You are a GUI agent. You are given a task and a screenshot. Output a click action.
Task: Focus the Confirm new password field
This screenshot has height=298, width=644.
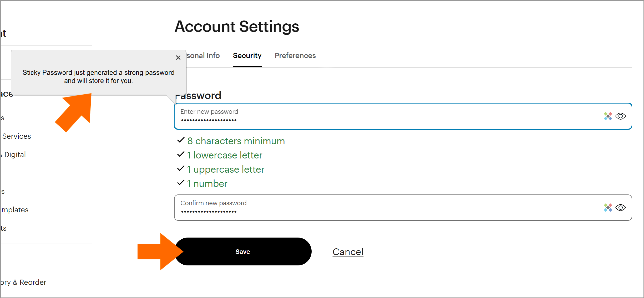(x=403, y=208)
